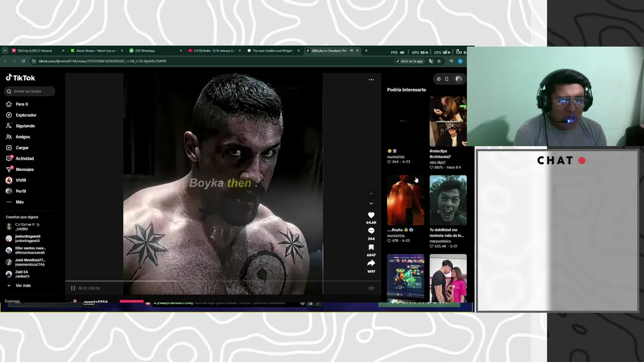Viewport: 644px width, 362px height.
Task: Open followed account _cristito
Action: [x=22, y=227]
